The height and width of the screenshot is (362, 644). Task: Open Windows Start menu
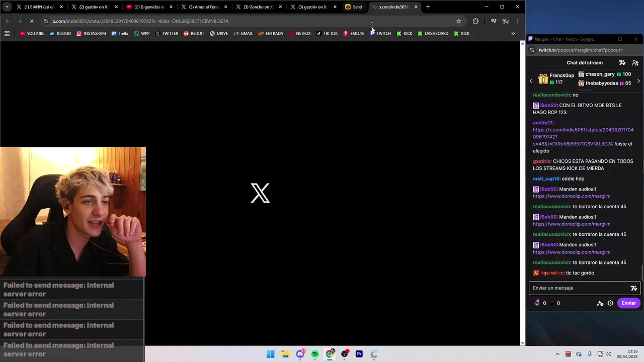pos(270,354)
